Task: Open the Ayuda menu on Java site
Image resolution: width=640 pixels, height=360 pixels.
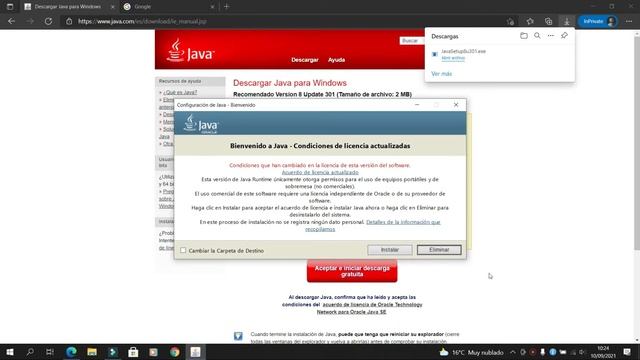Action: [x=336, y=60]
